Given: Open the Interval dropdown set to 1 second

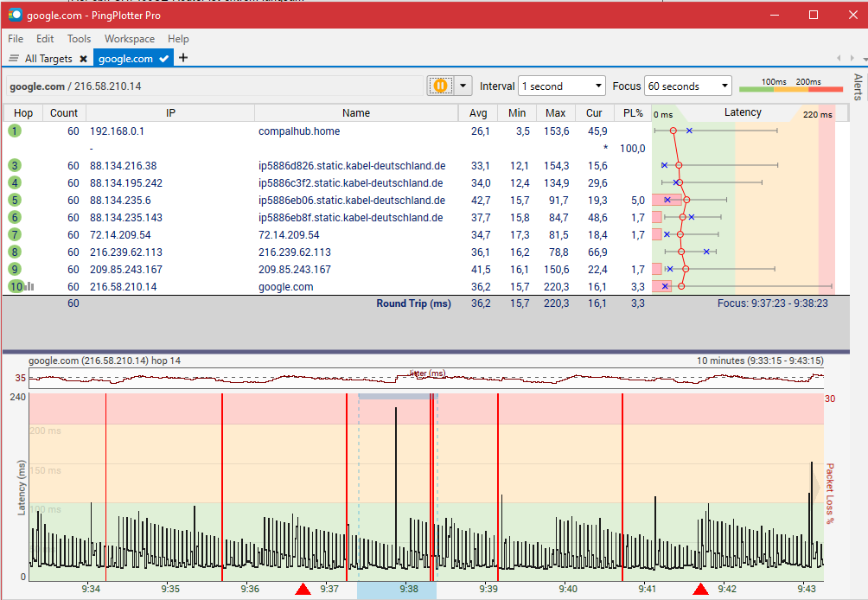Looking at the screenshot, I should [x=562, y=86].
